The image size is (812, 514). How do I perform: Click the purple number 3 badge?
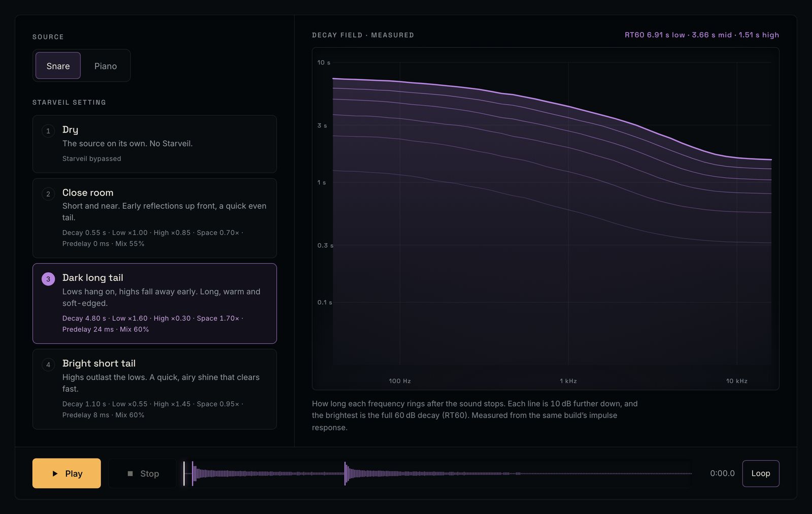click(x=48, y=279)
